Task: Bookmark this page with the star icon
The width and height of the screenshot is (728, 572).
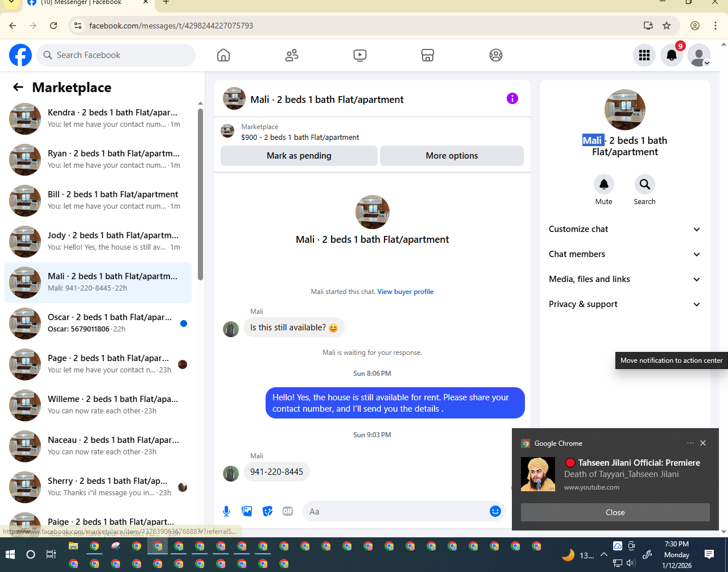Action: [667, 26]
